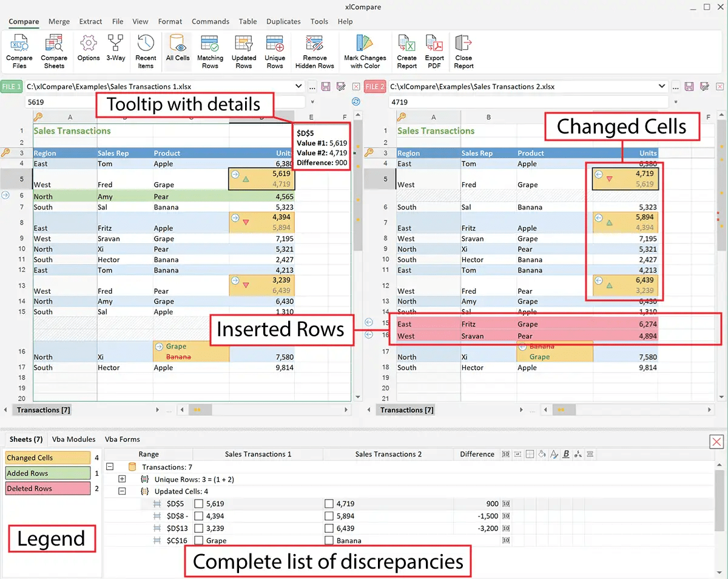Click Create Report
The width and height of the screenshot is (728, 579).
(406, 51)
